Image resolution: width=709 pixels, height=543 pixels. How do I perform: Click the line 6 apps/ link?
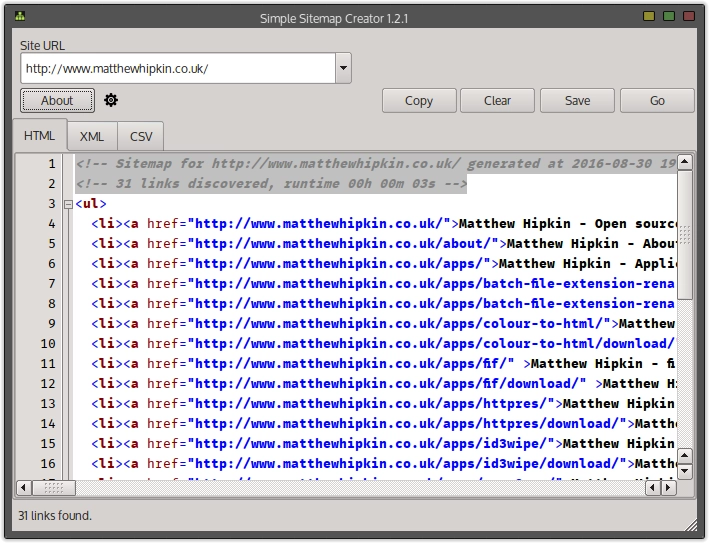(x=339, y=264)
